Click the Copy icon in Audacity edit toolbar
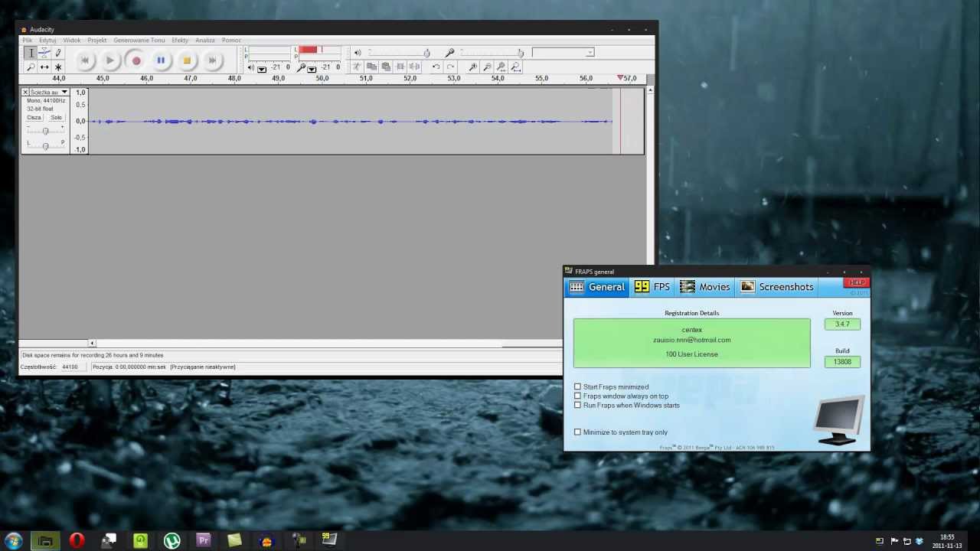 click(371, 67)
